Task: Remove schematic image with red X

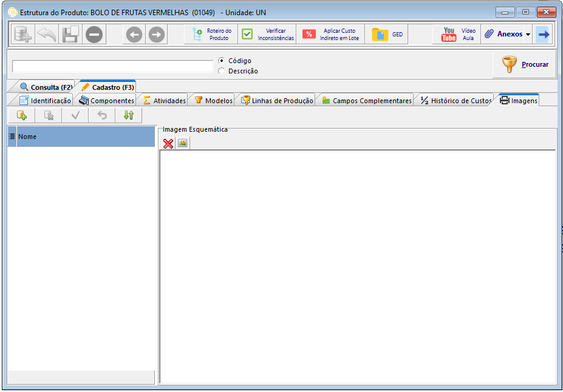Action: [x=168, y=143]
